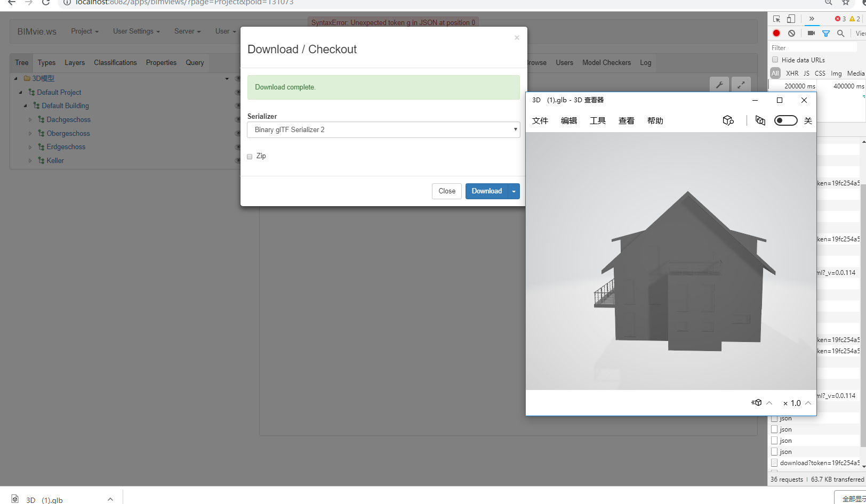Switch to the Model Checkers tab
The image size is (866, 504).
tap(606, 62)
